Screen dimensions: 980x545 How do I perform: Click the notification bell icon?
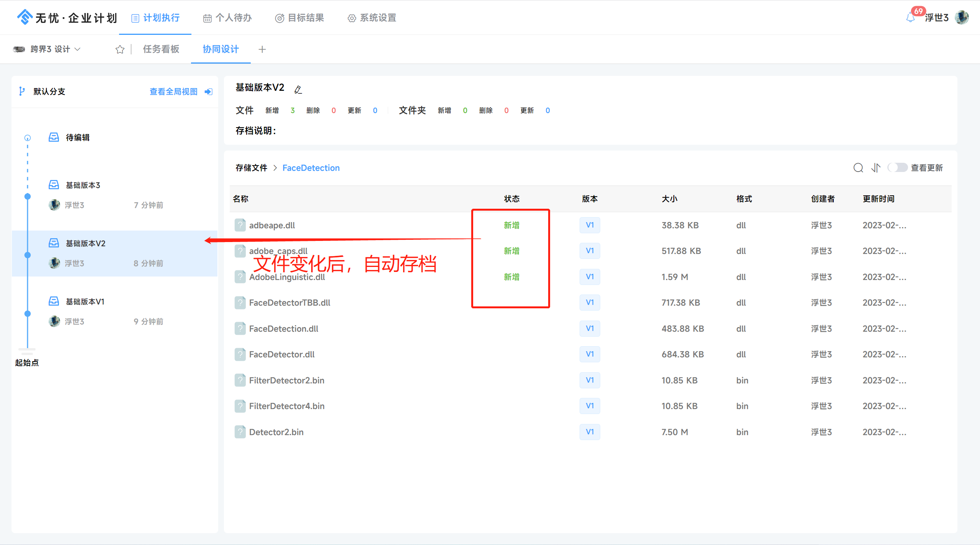coord(911,18)
